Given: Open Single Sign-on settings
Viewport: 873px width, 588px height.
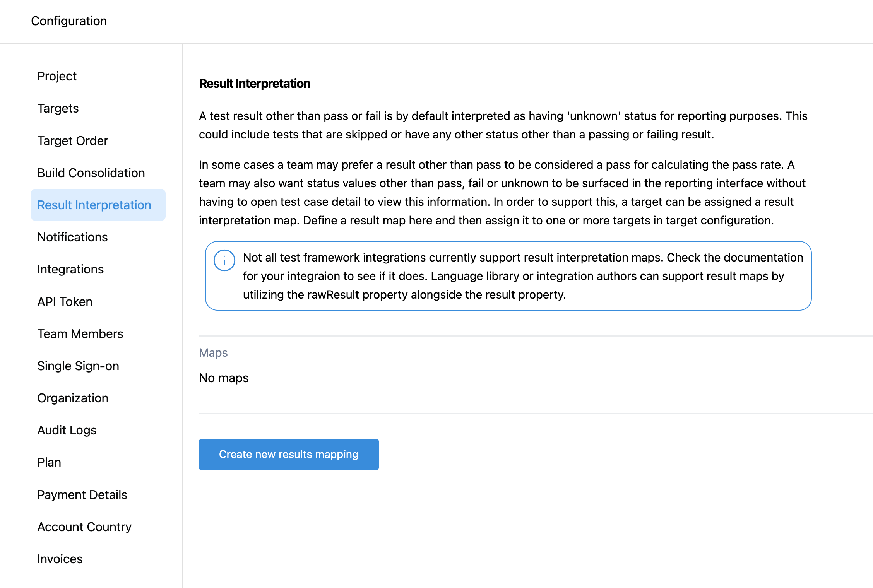Looking at the screenshot, I should (x=78, y=366).
